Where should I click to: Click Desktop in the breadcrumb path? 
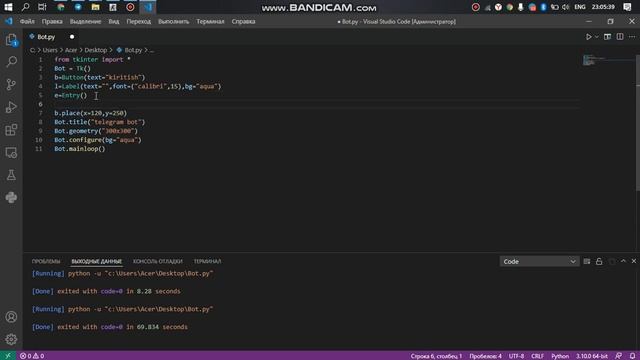96,50
